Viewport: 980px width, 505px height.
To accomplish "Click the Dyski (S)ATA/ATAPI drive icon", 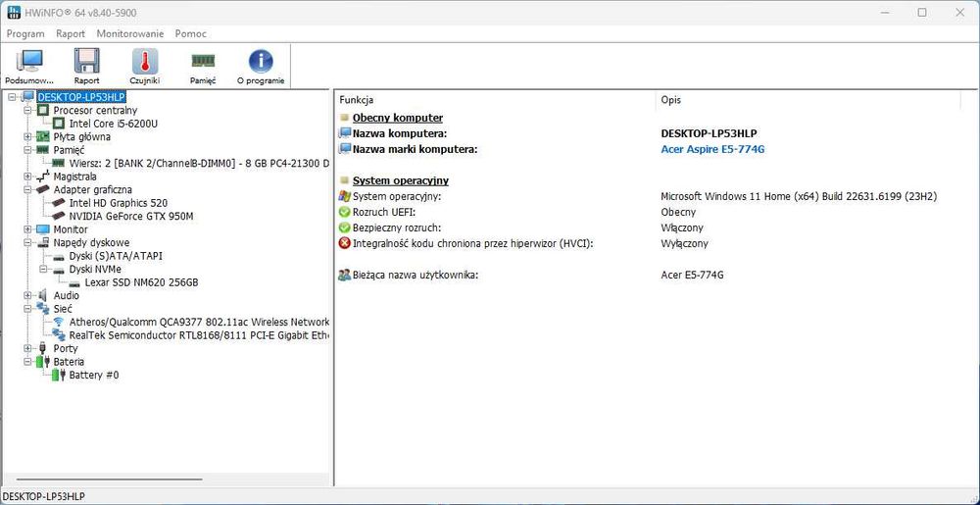I will 59,256.
